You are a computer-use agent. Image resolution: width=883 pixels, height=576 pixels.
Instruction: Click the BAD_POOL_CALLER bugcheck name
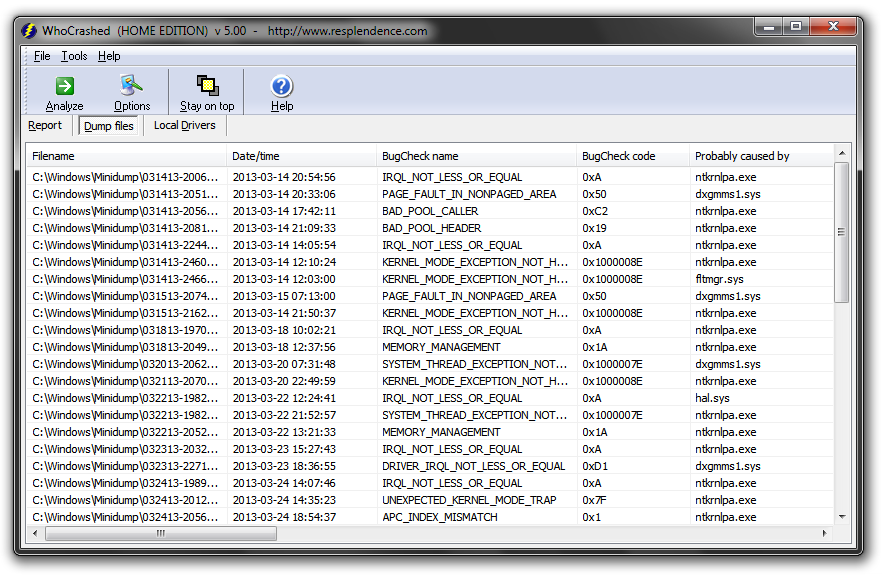[x=430, y=211]
